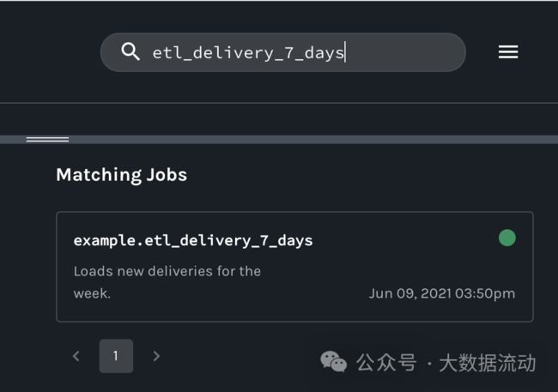The image size is (558, 392).
Task: Click the 大数据流动 watermark text
Action: pos(488,363)
